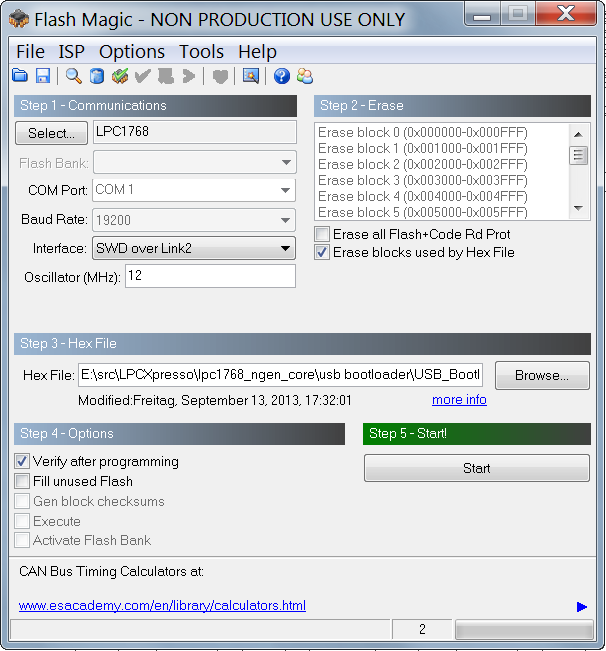Expand the COM Port dropdown
The height and width of the screenshot is (651, 606).
point(285,190)
